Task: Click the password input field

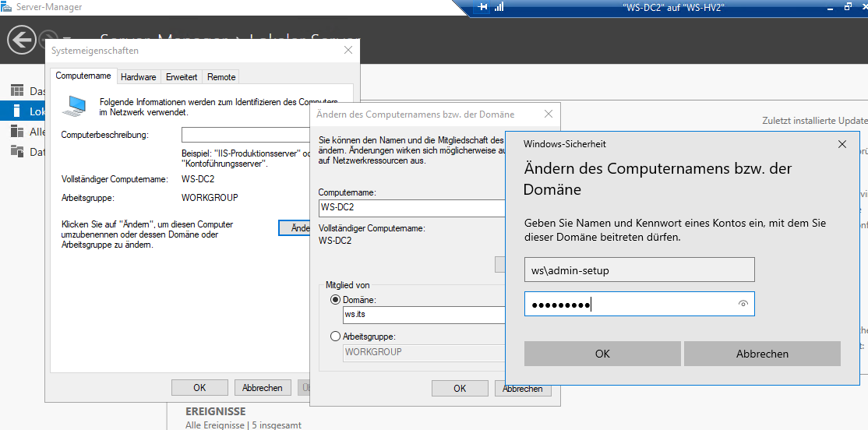Action: point(640,305)
